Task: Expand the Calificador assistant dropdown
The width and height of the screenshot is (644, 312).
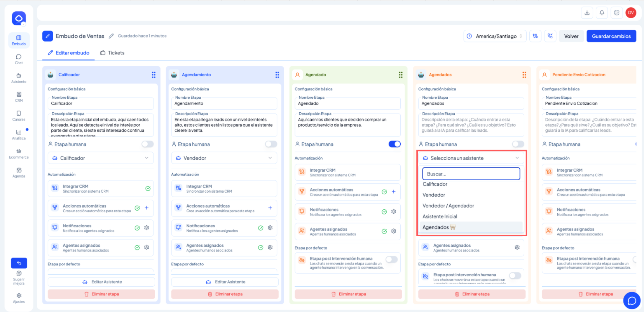Action: pyautogui.click(x=101, y=158)
